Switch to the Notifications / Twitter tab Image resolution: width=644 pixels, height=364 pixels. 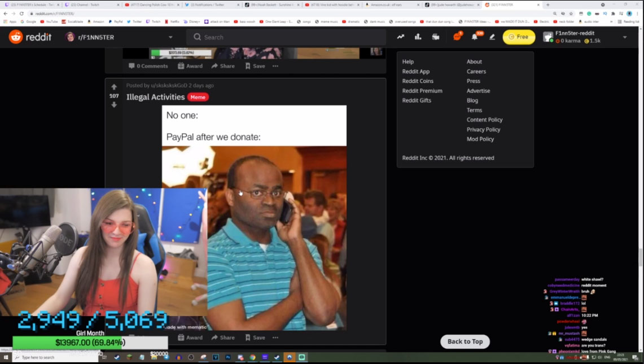click(x=212, y=5)
